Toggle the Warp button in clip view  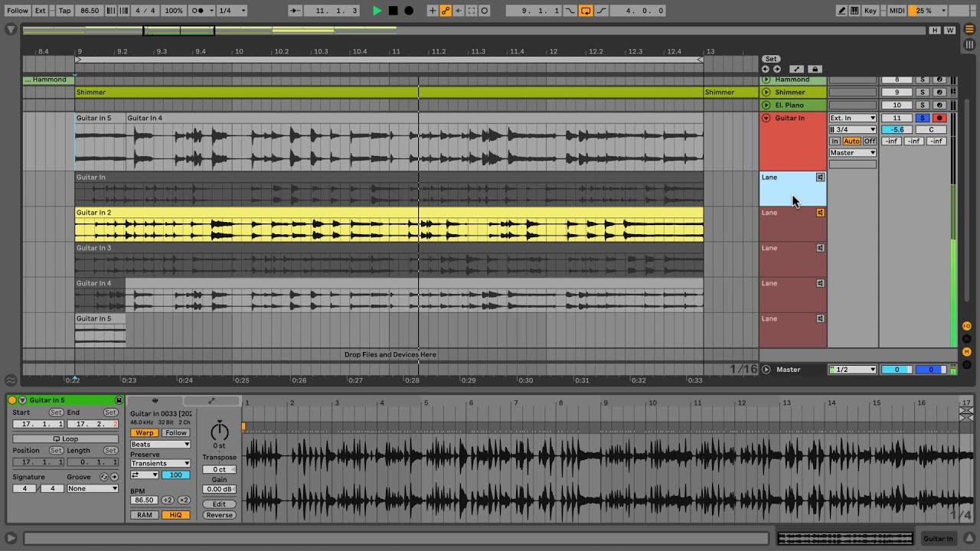click(144, 432)
